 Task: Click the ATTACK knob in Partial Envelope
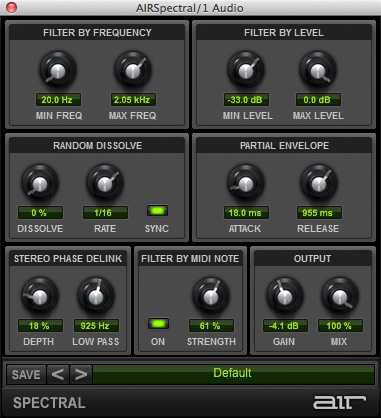point(246,183)
